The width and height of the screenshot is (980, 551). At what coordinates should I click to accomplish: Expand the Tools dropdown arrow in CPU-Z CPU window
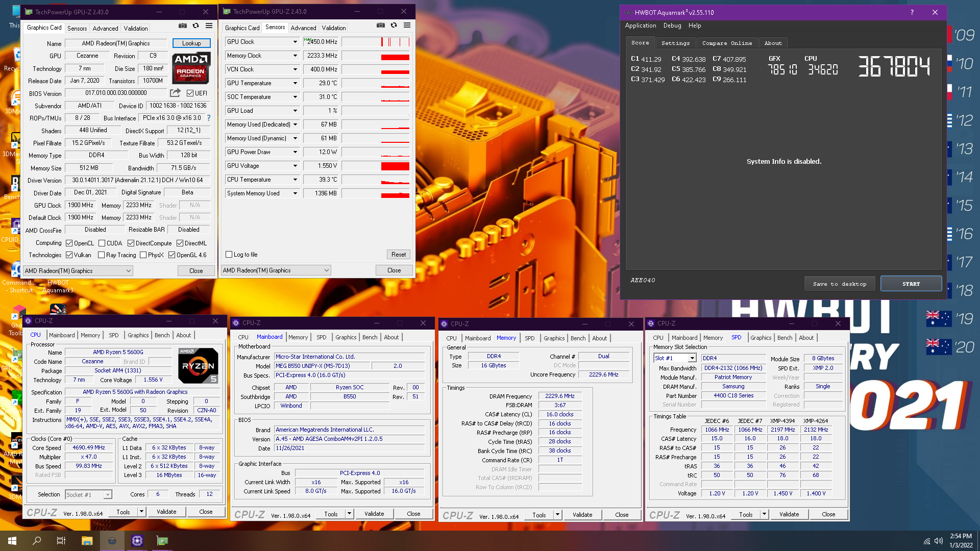[x=141, y=512]
